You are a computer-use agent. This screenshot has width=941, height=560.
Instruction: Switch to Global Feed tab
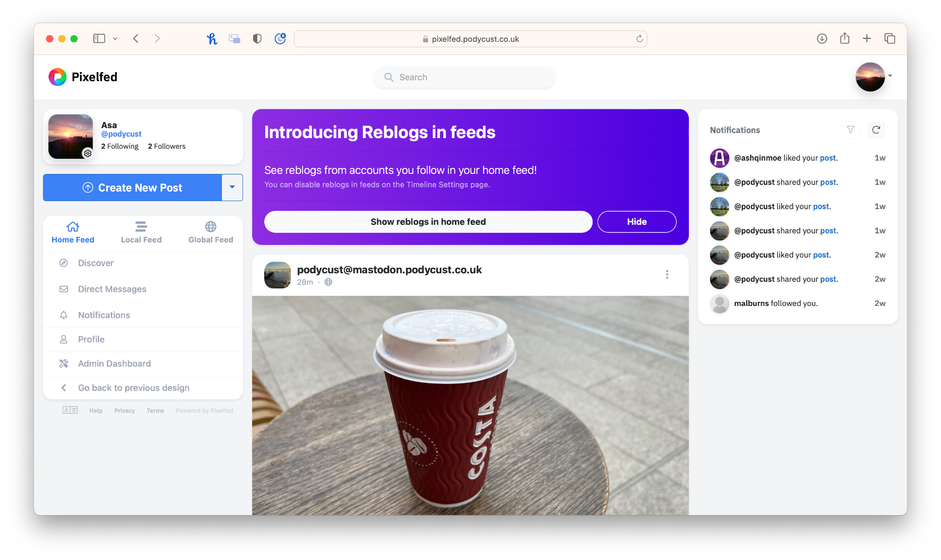(x=211, y=232)
